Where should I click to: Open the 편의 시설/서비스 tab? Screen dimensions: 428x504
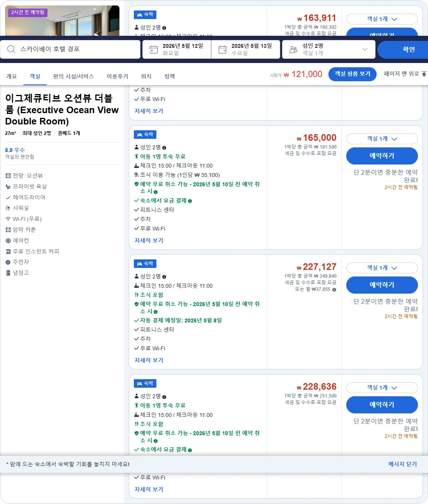tap(74, 76)
